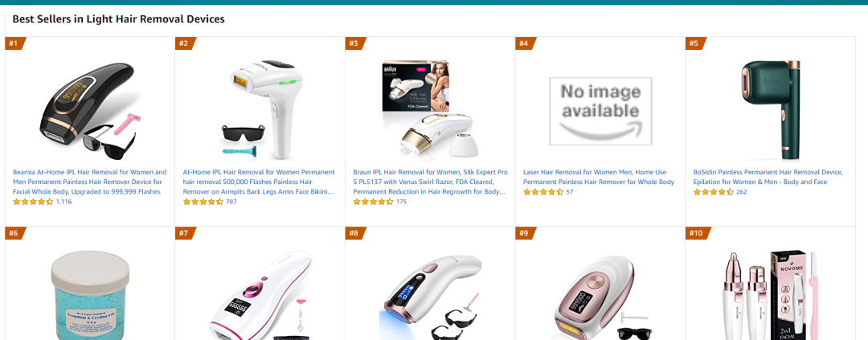Click the star rating of the Beamia product
The width and height of the screenshot is (868, 340).
pos(33,202)
